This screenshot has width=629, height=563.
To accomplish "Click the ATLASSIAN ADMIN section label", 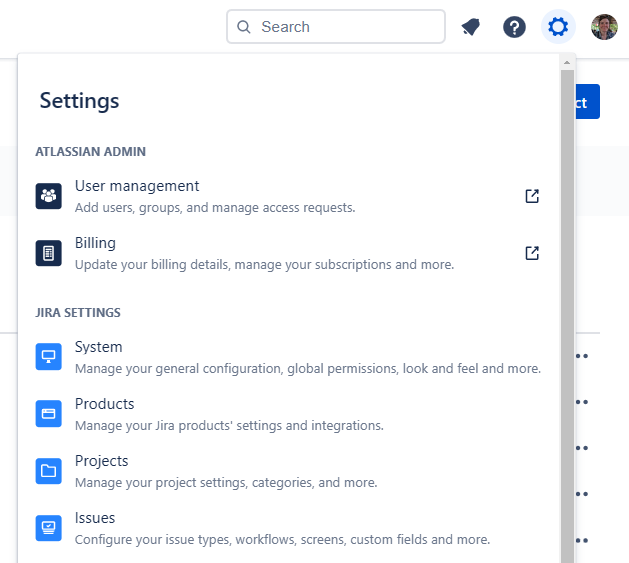I will (x=91, y=152).
